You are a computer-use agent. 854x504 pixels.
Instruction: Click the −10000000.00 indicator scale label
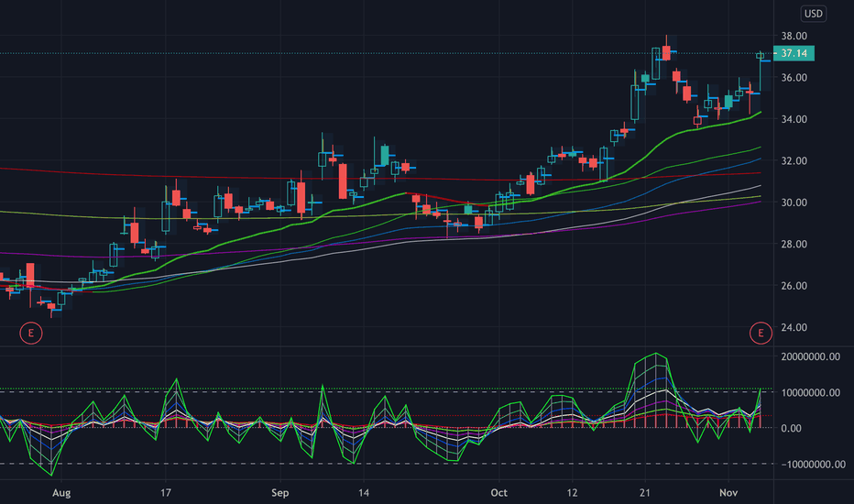(x=813, y=465)
